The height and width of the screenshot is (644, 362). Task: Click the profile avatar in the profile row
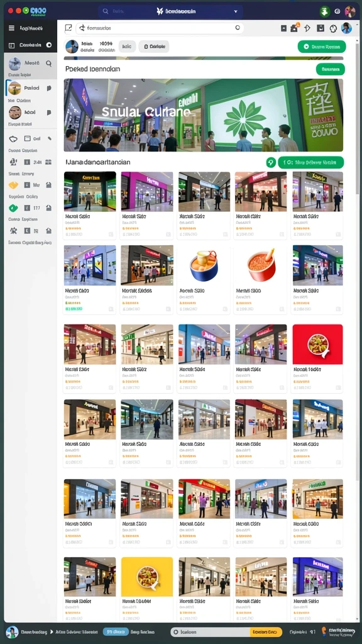[x=72, y=47]
